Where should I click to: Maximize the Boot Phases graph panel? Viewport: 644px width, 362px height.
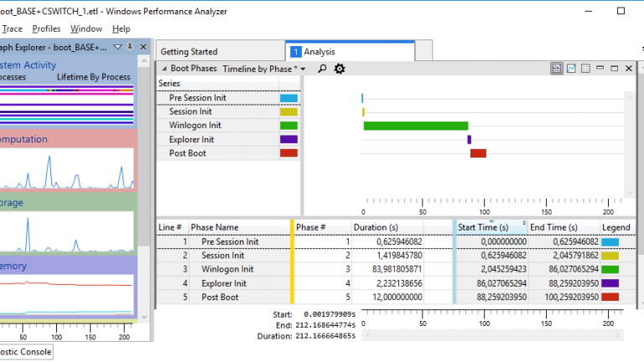(615, 68)
